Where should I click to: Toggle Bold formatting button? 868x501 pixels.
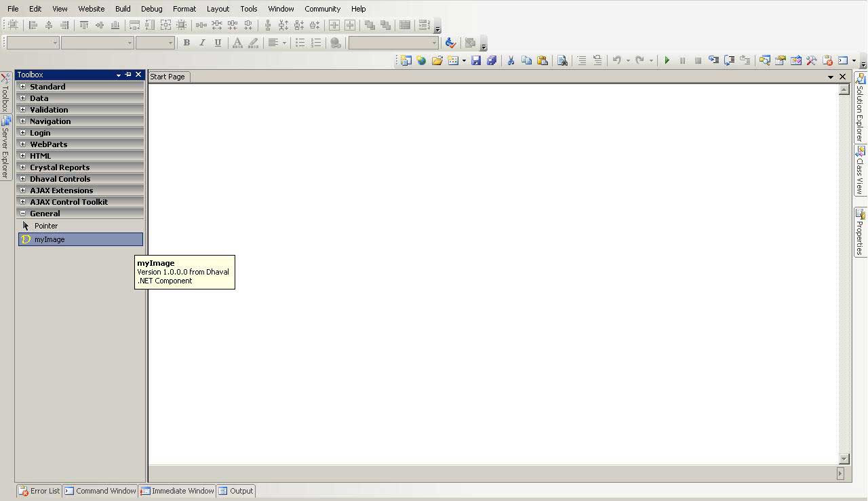click(186, 43)
